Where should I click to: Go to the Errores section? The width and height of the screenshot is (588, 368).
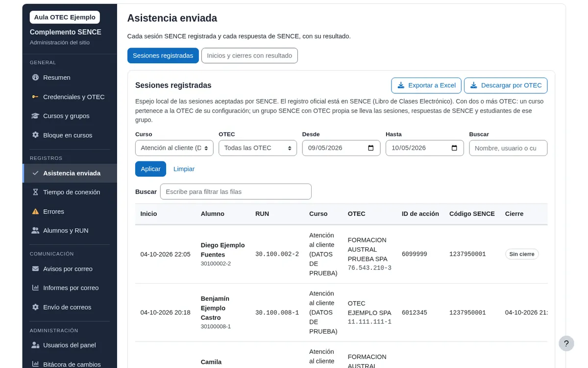click(70, 211)
